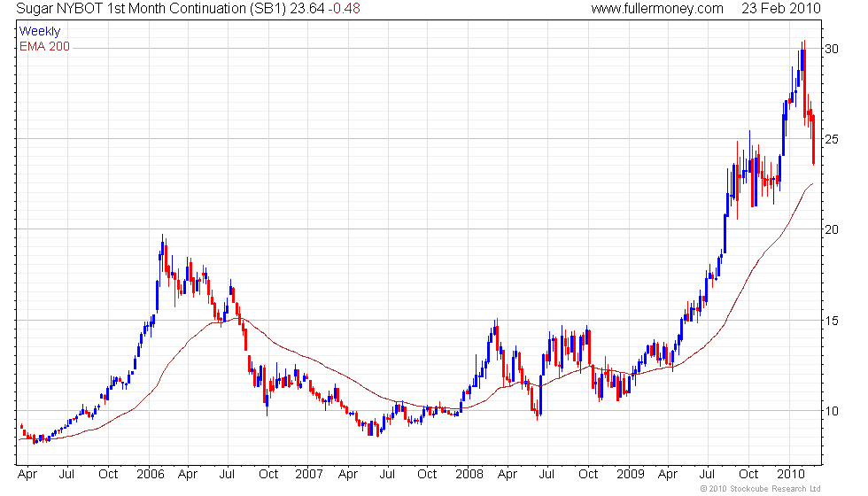The height and width of the screenshot is (496, 868).
Task: Click the Stockcube Research Ltd copyright text
Action: click(760, 489)
